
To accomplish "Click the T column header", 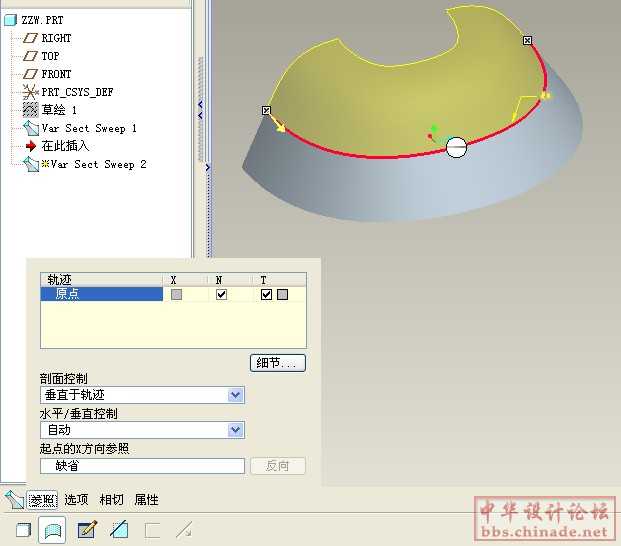I will click(x=280, y=280).
